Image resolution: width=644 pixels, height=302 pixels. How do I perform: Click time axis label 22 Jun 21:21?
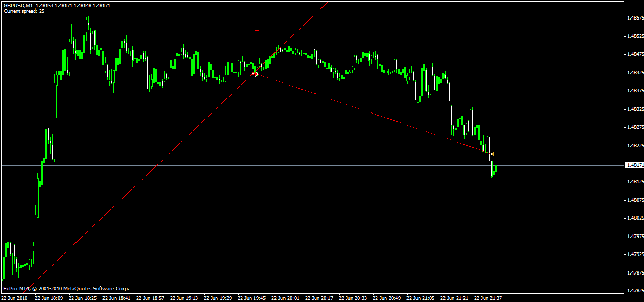point(454,298)
